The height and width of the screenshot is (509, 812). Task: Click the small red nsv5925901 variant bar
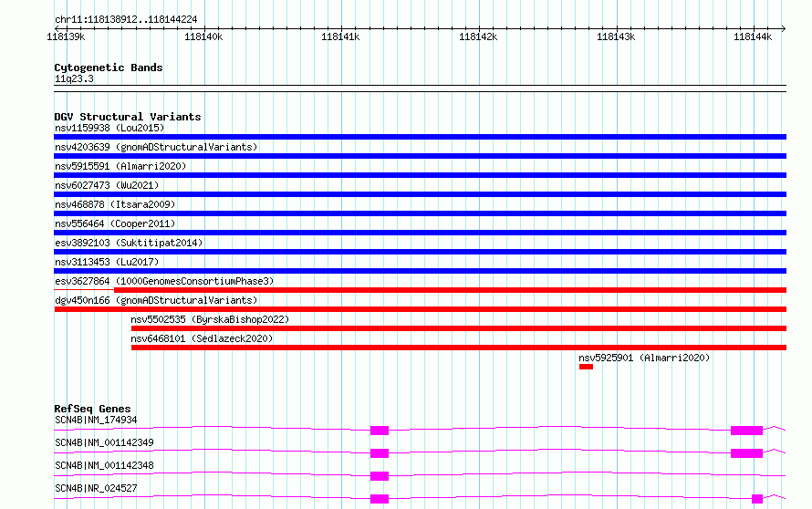click(x=587, y=367)
